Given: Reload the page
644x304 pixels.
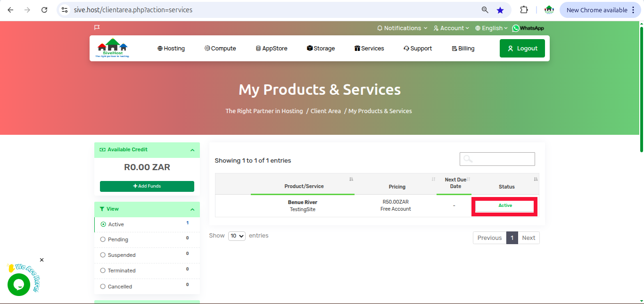Looking at the screenshot, I should coord(44,10).
